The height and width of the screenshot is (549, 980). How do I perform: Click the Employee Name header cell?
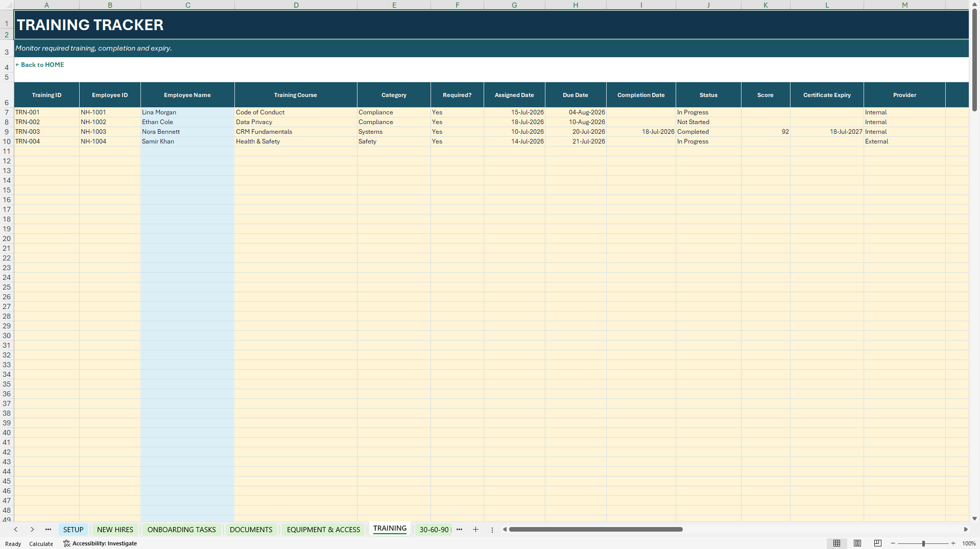[x=187, y=95]
